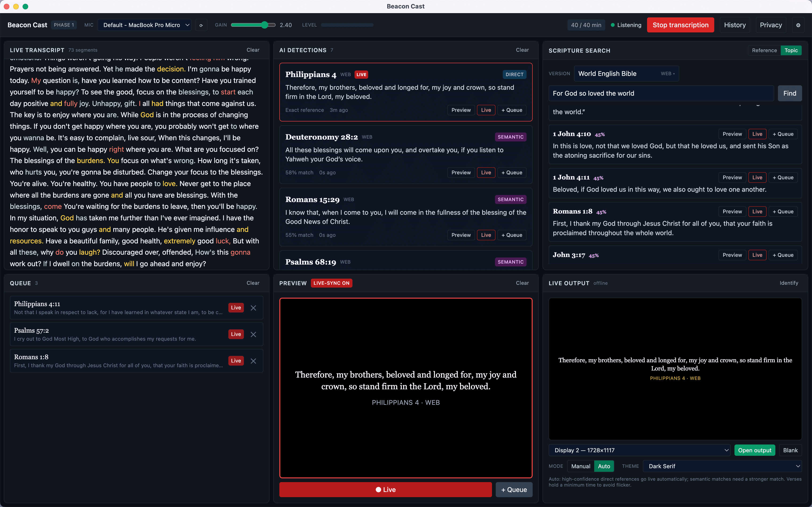The image size is (812, 507).
Task: Send 1 John 4:10 Live
Action: click(757, 134)
